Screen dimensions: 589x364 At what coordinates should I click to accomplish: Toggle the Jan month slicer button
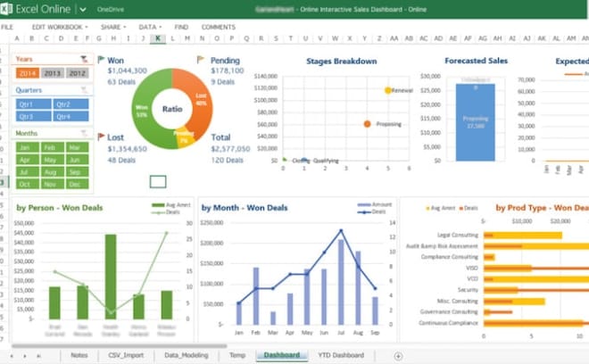tap(28, 147)
